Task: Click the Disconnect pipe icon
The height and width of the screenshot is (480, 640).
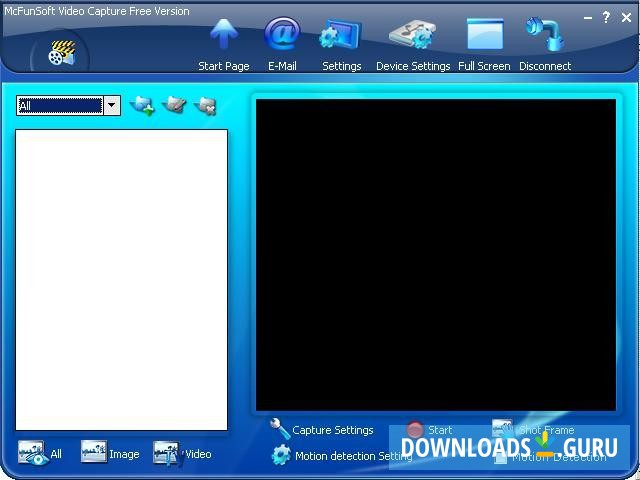Action: coord(545,34)
